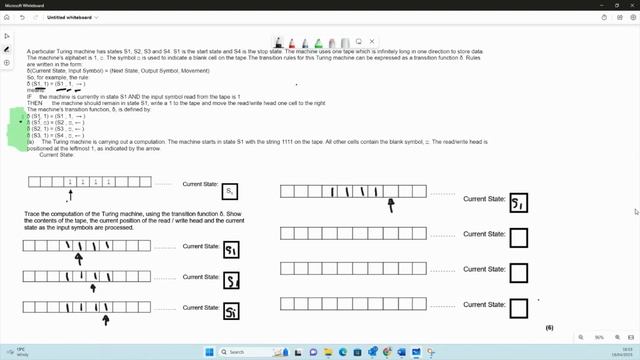Open Google Chrome from taskbar
640x360 pixels.
(x=387, y=352)
